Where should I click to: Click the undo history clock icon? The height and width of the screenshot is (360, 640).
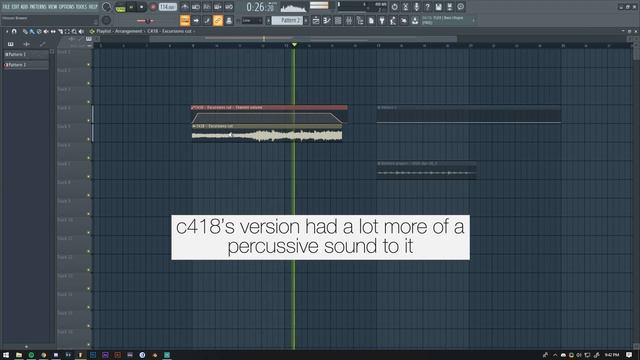pyautogui.click(x=394, y=7)
